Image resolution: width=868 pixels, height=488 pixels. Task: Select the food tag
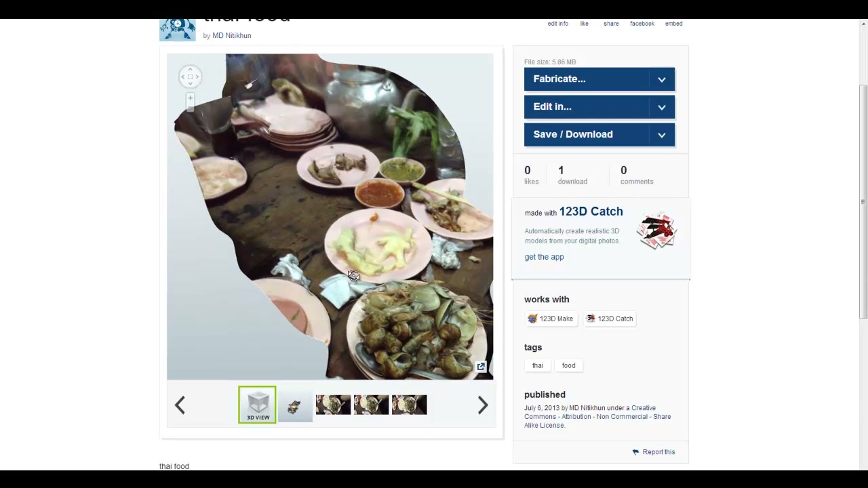[x=568, y=365]
